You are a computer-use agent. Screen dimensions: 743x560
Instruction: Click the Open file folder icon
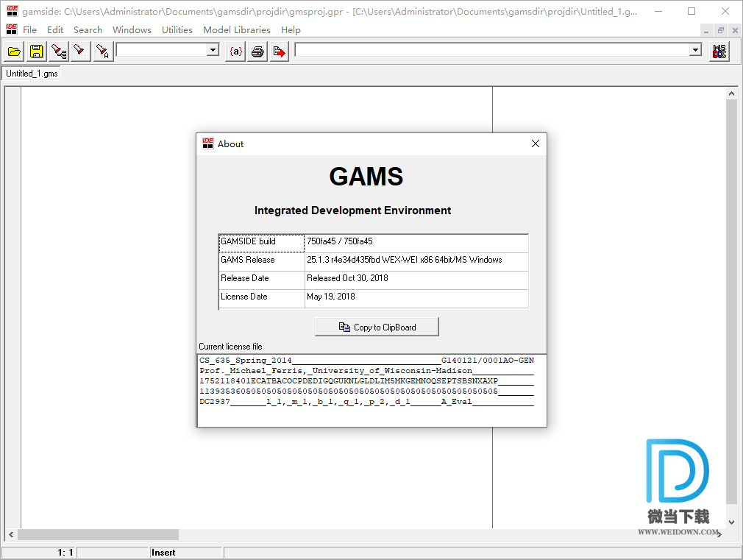(x=14, y=52)
